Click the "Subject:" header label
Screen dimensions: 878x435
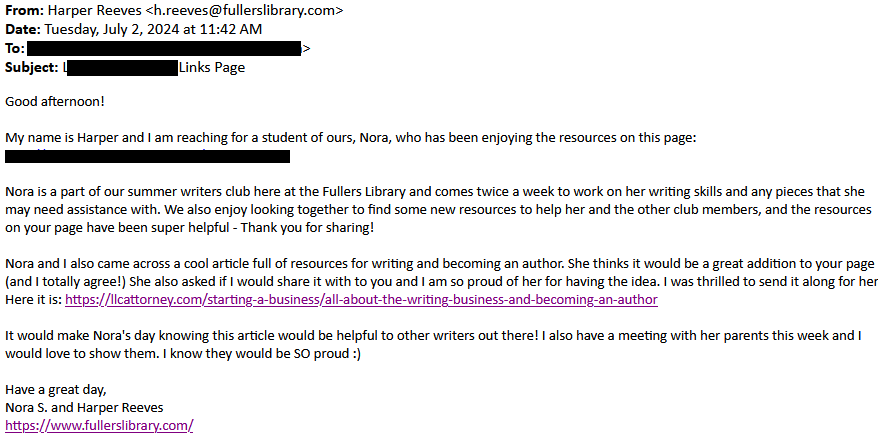click(32, 68)
